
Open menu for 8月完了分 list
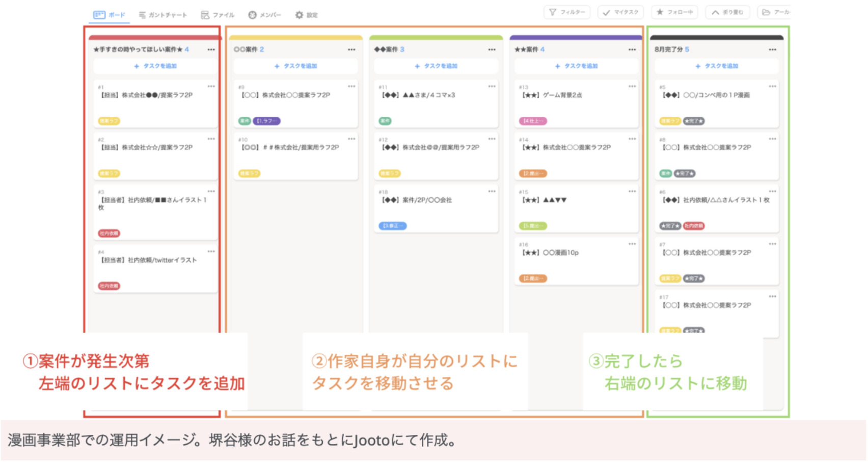click(x=772, y=49)
